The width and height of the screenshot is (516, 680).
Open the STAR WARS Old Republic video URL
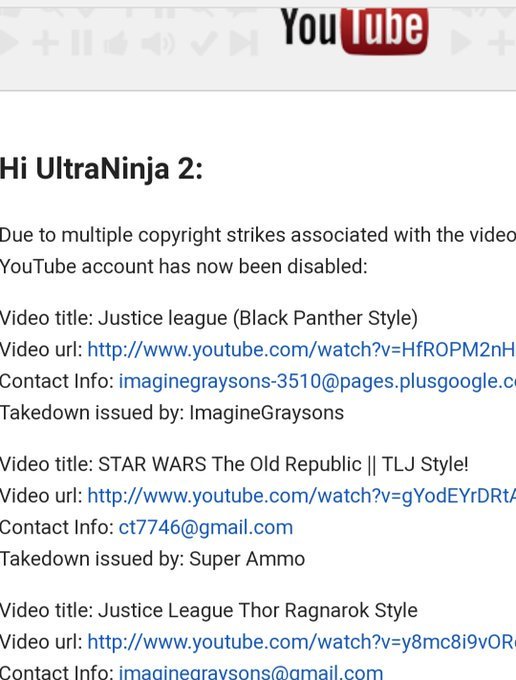[x=301, y=496]
